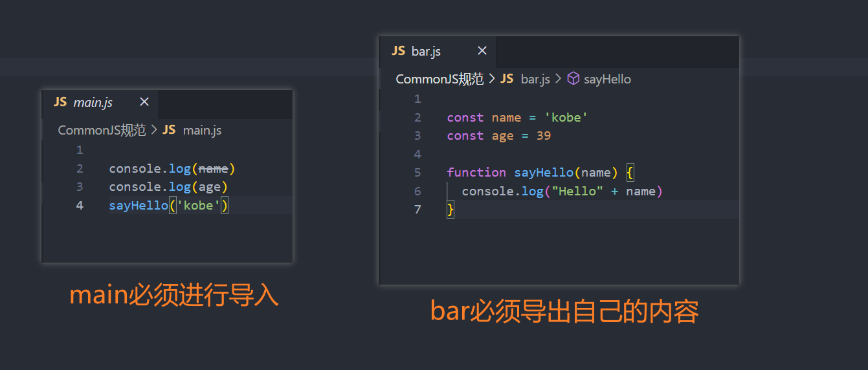Viewport: 868px width, 370px height.
Task: Open the main.js file breadcrumb
Action: click(x=202, y=130)
